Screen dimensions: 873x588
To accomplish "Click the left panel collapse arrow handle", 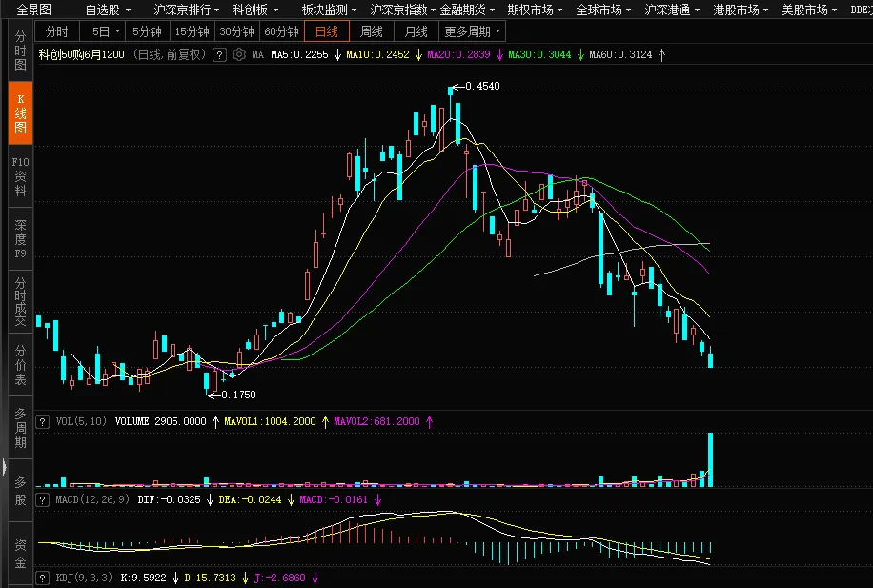I will [4, 467].
